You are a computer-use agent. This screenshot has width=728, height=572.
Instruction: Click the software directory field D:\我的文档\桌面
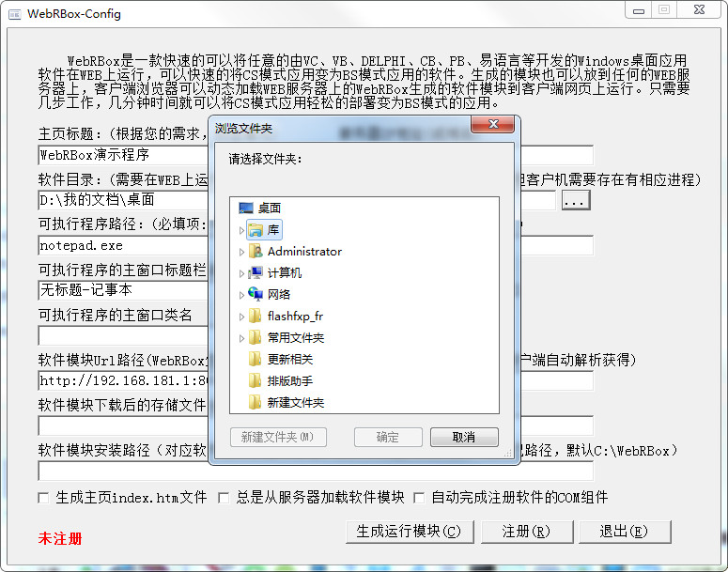point(123,200)
